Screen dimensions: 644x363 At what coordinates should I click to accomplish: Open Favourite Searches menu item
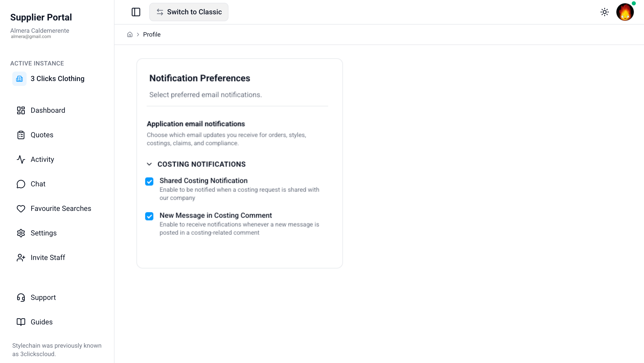click(61, 209)
